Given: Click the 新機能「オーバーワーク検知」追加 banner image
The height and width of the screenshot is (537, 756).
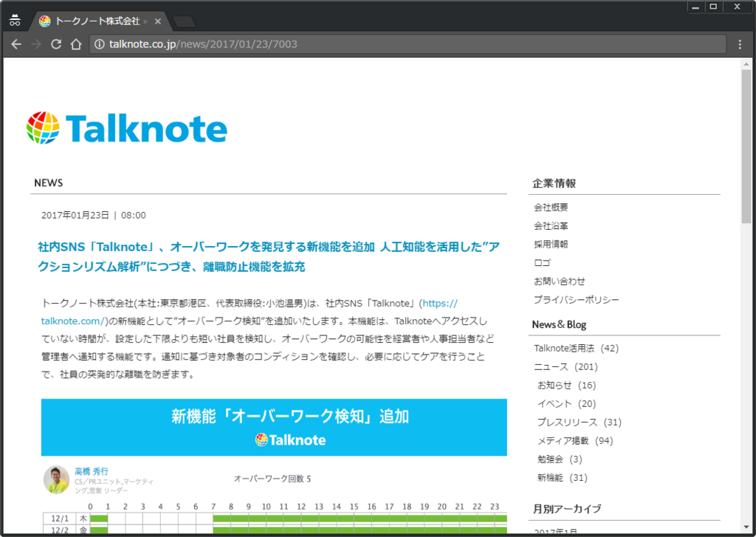Looking at the screenshot, I should (274, 428).
